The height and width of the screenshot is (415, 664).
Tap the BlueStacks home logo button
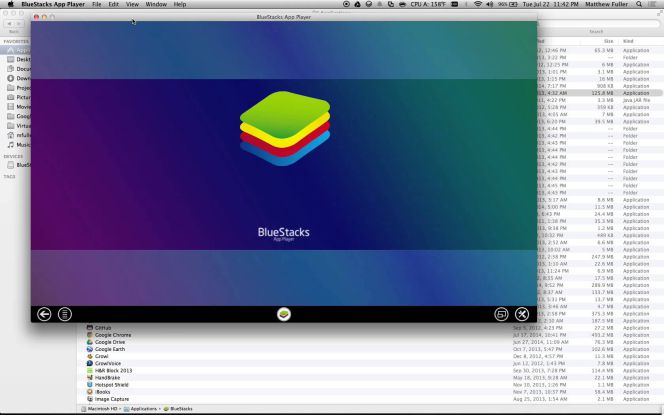click(284, 314)
